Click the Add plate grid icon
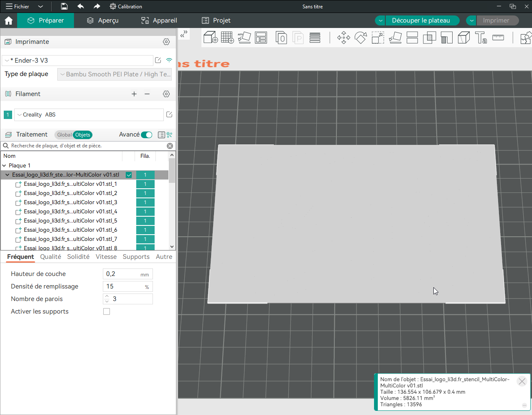The width and height of the screenshot is (532, 415). click(x=227, y=38)
